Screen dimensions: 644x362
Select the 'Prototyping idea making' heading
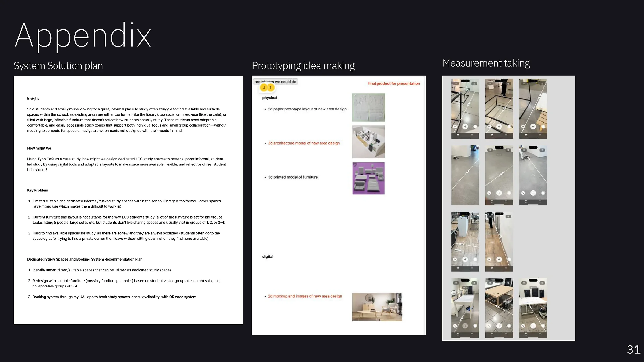tap(303, 66)
